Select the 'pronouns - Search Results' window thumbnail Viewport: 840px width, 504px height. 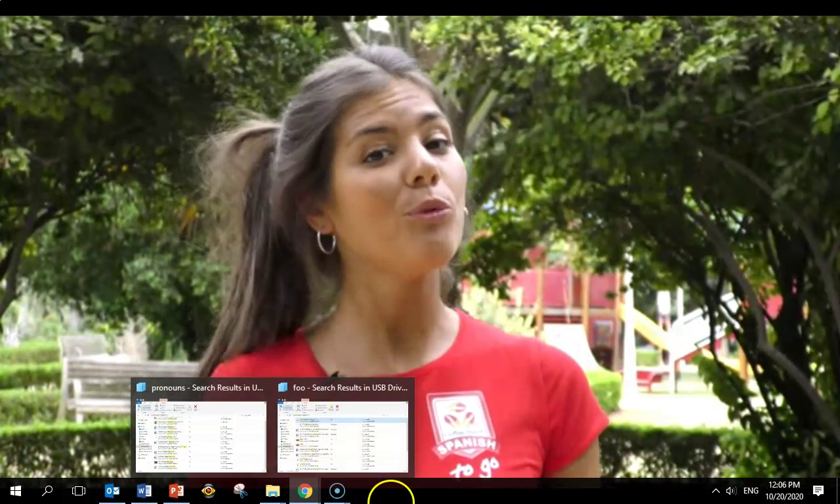[x=201, y=437]
